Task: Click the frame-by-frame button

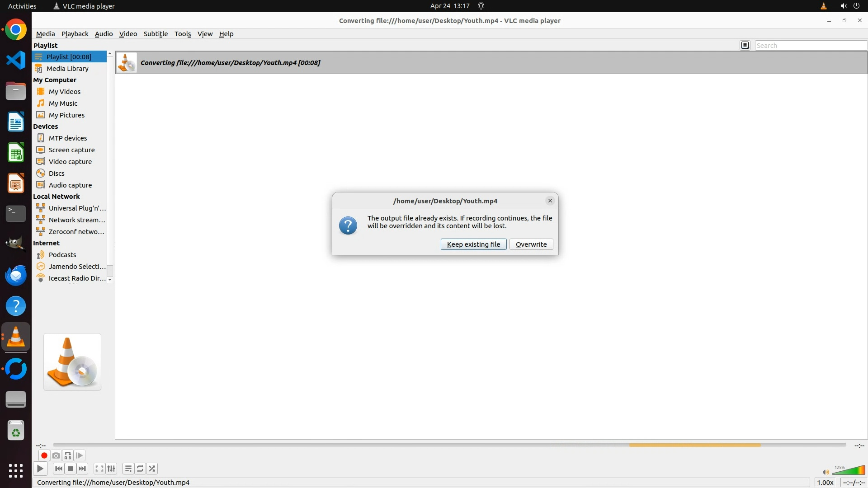Action: (80, 455)
